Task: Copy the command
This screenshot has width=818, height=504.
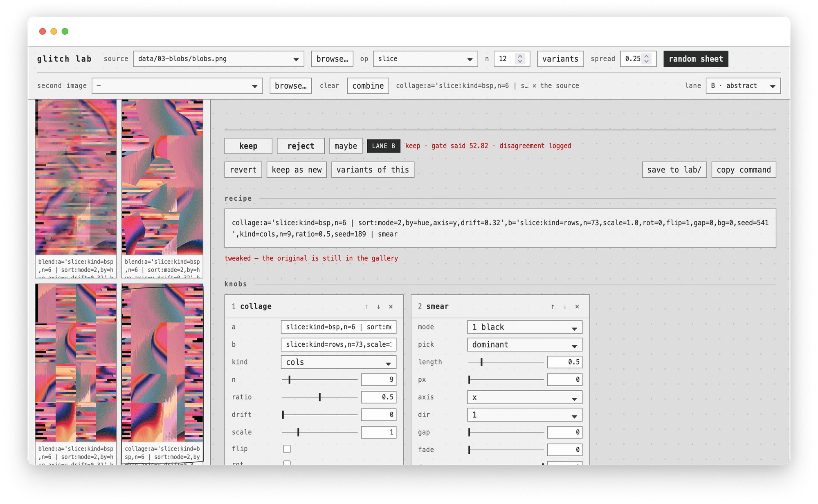Action: [x=744, y=170]
